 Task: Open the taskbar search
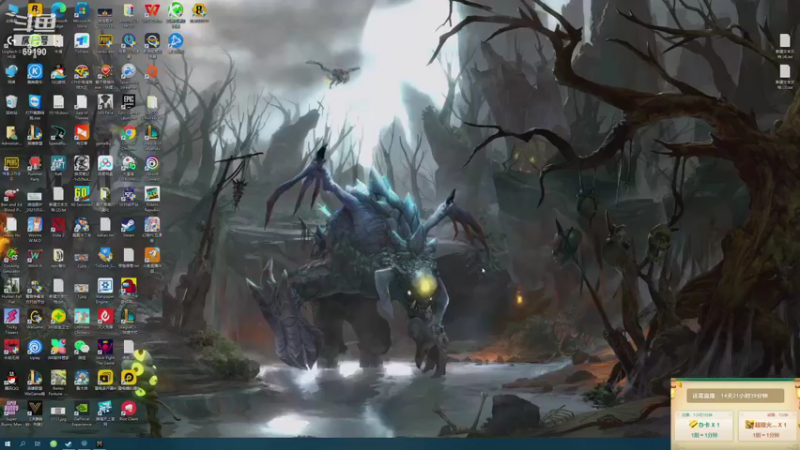22,444
